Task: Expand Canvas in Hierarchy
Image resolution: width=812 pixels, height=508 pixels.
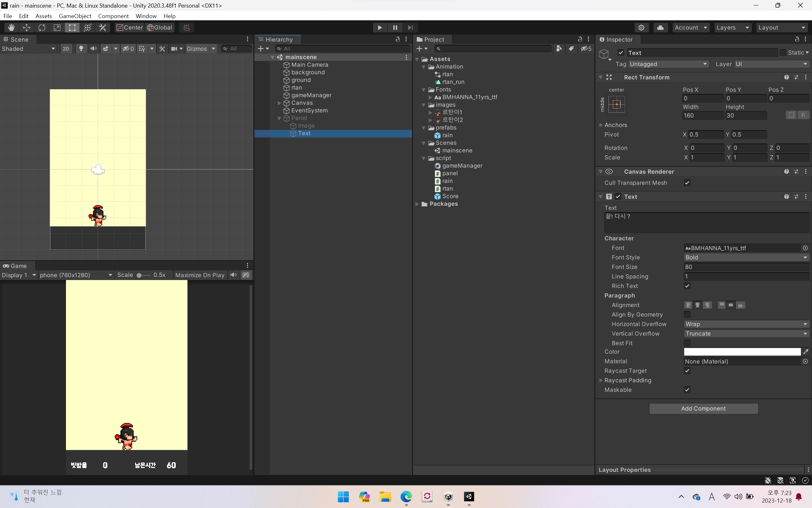Action: (279, 103)
